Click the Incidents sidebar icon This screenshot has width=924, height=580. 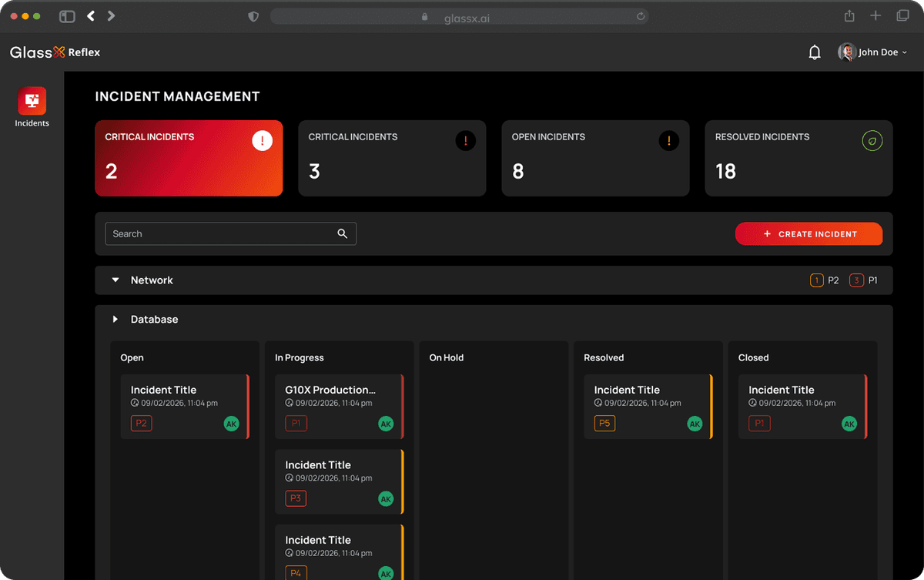point(32,101)
